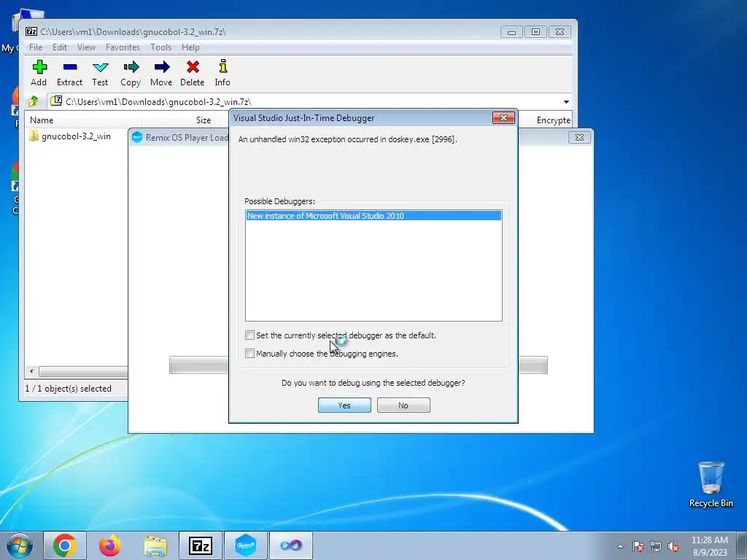Click the Info icon in 7-Zip toolbar
The width and height of the screenshot is (747, 560).
(x=222, y=73)
